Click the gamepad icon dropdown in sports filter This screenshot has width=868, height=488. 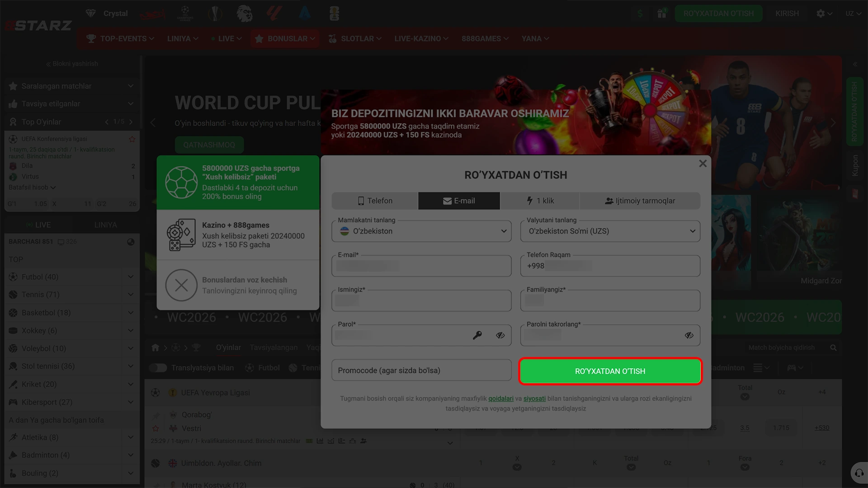click(x=795, y=368)
